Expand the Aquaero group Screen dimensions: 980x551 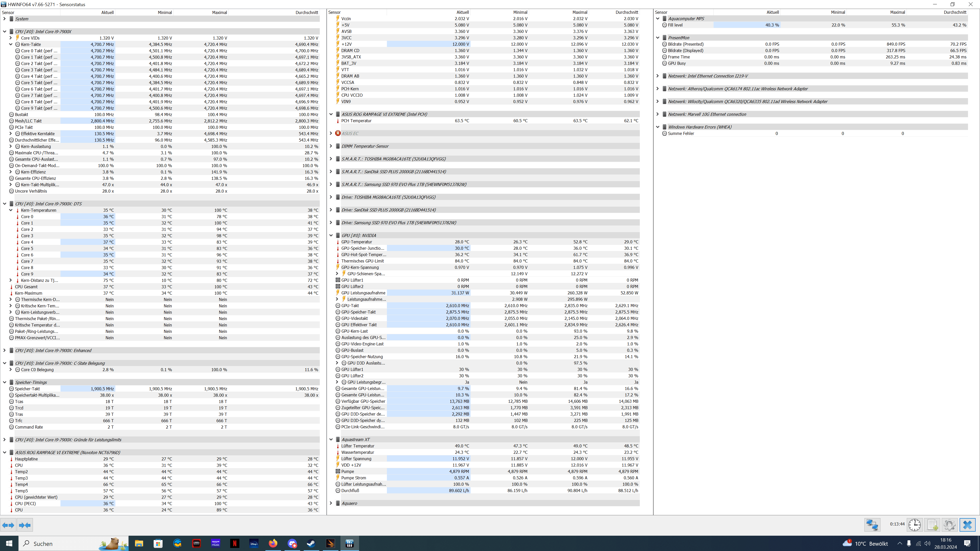point(331,504)
